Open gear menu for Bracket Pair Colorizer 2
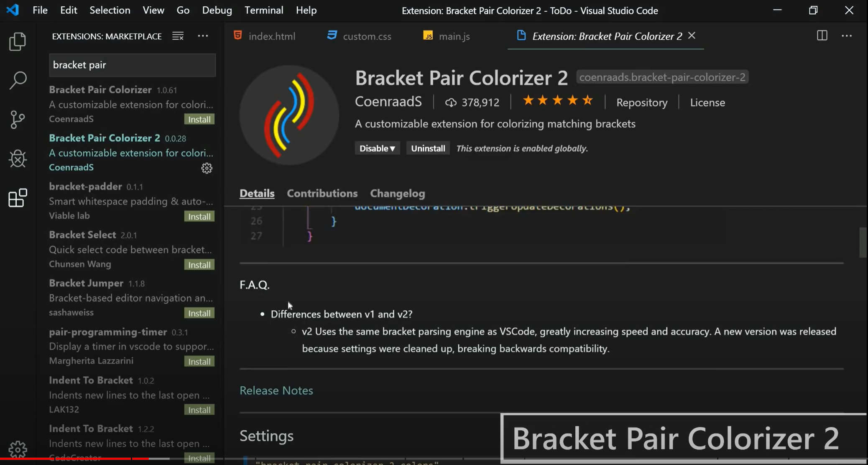 pos(207,168)
